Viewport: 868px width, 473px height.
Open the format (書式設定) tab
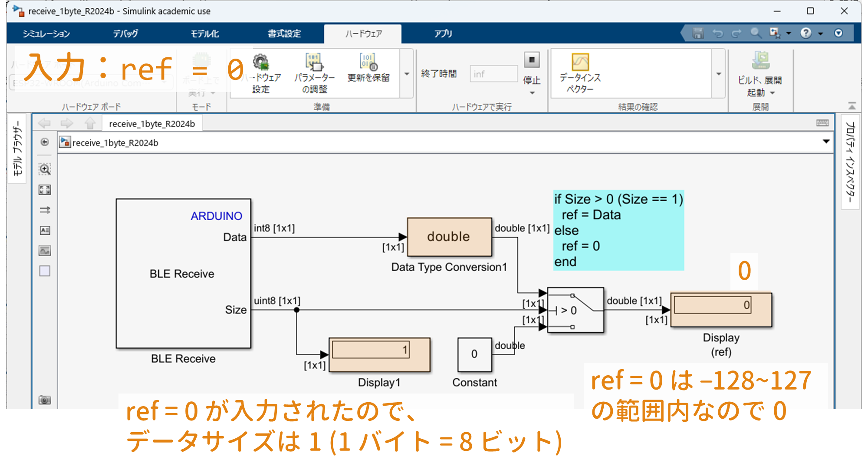coord(284,33)
